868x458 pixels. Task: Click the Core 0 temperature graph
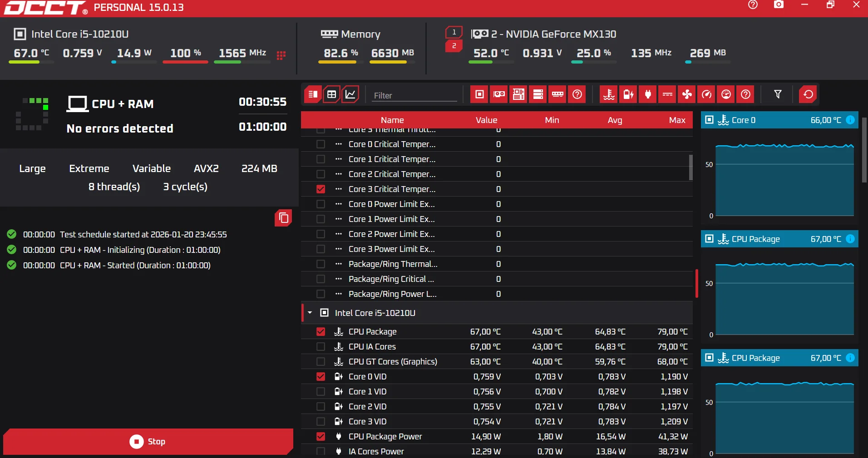pos(784,180)
